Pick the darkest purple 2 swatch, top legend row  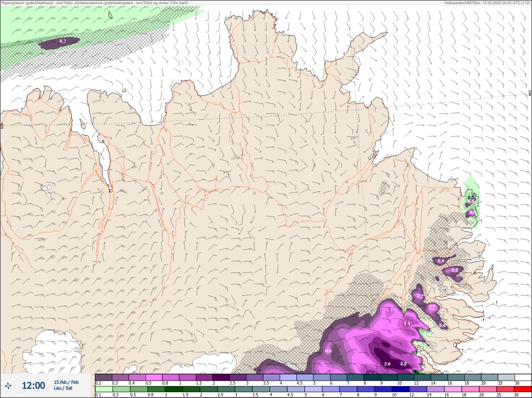[x=222, y=377]
